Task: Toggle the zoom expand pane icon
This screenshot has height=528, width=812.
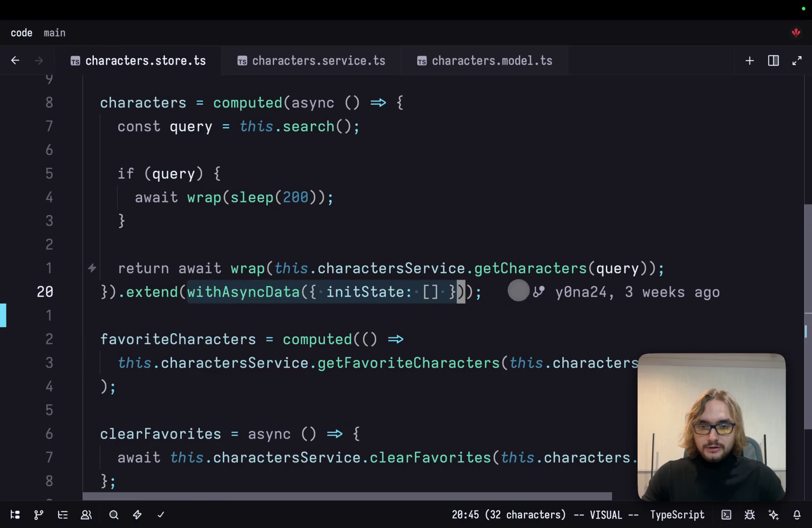Action: 797,61
